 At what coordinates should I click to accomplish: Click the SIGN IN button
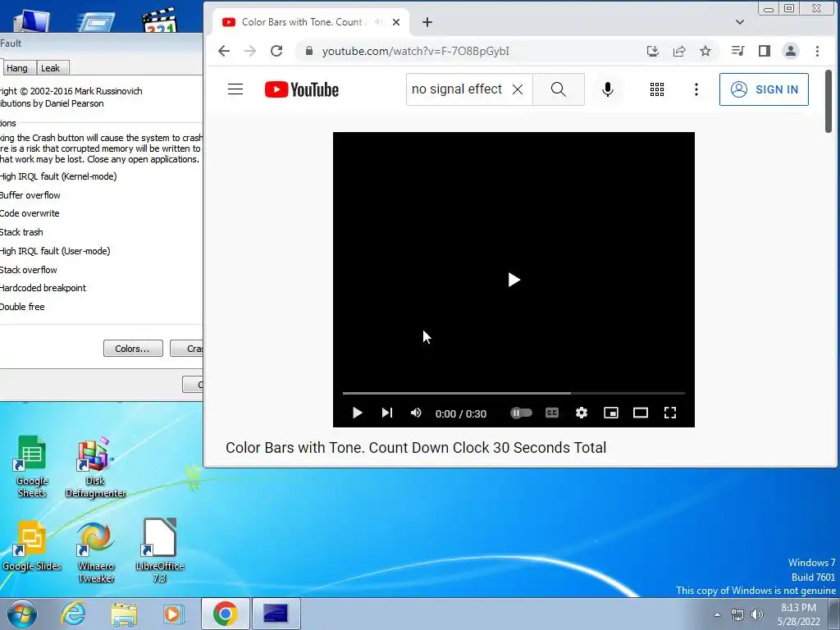click(x=764, y=89)
